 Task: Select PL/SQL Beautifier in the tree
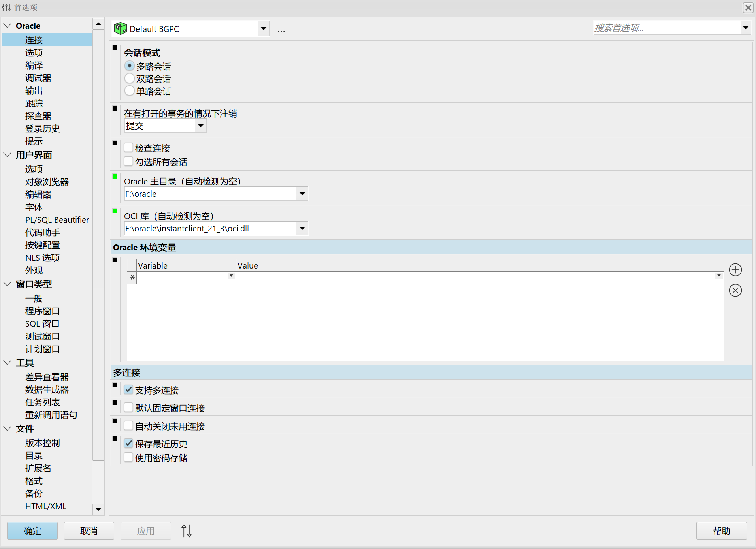57,220
